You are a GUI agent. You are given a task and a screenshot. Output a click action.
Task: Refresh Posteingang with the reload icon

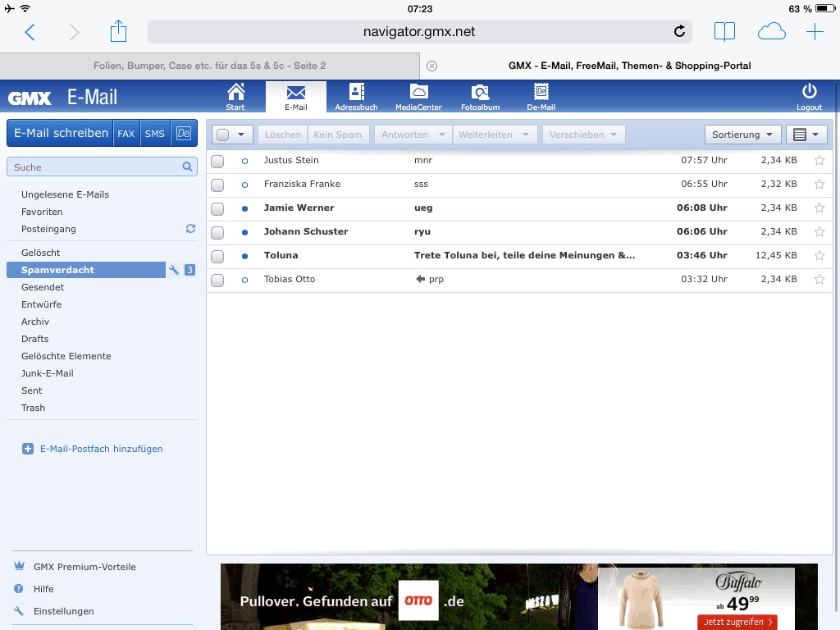[x=190, y=229]
